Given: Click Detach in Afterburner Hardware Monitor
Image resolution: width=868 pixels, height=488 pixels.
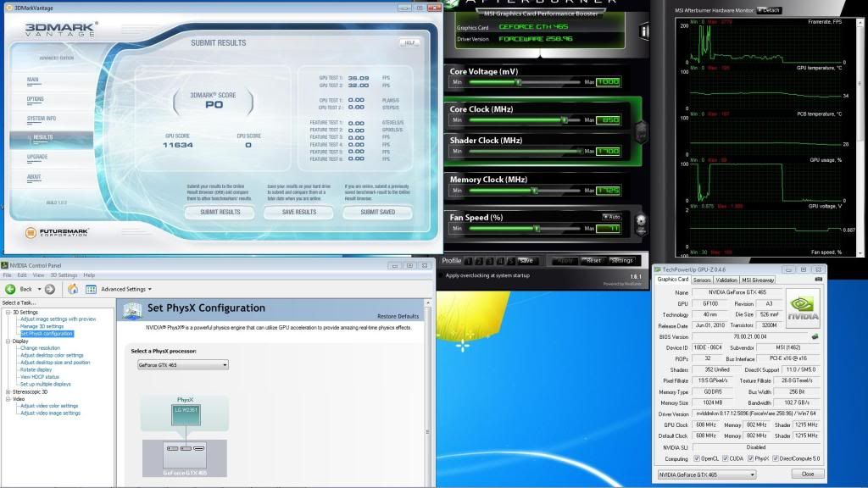Looking at the screenshot, I should point(769,10).
